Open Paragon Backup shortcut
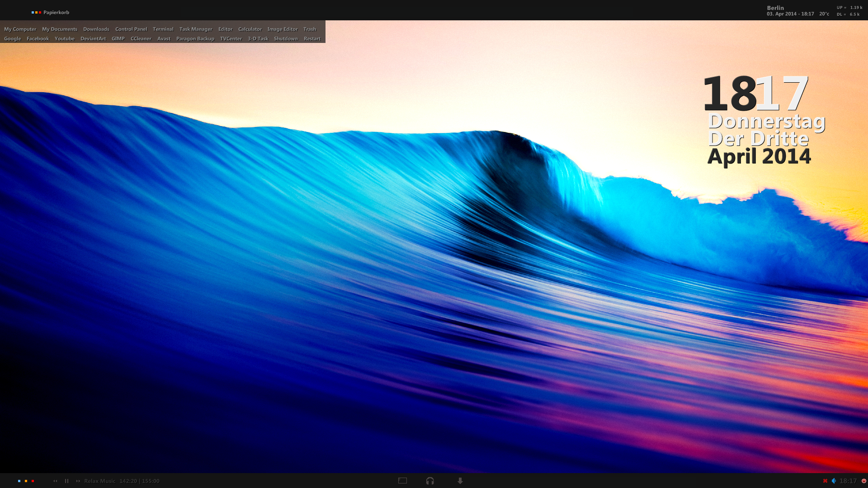Image resolution: width=868 pixels, height=488 pixels. (195, 38)
